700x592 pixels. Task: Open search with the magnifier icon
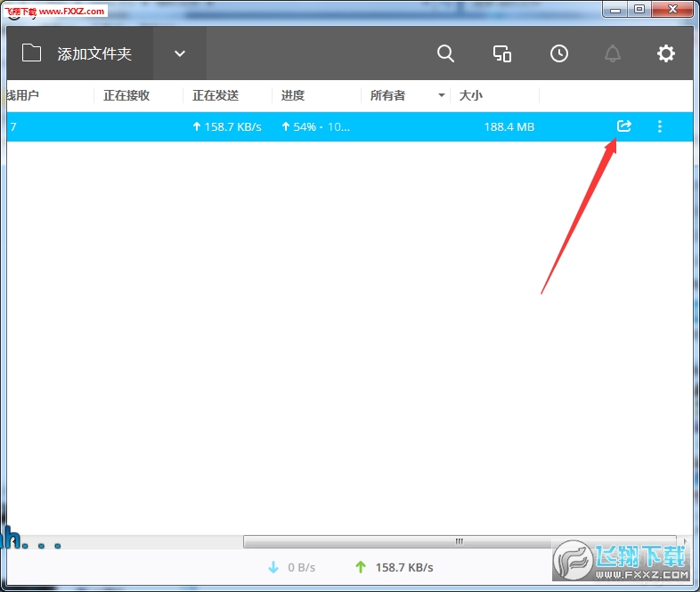click(445, 53)
